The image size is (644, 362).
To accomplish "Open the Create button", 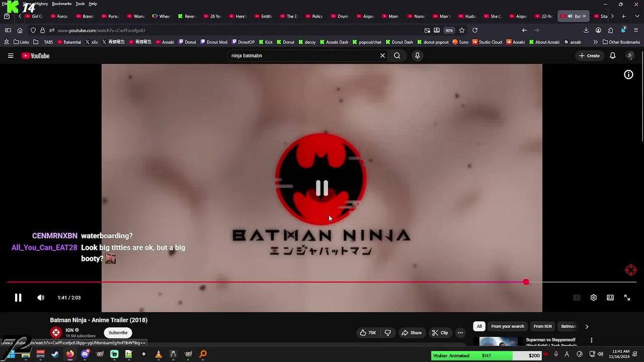I will click(590, 56).
